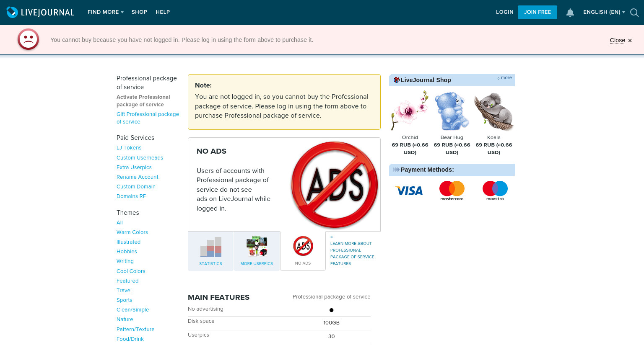
Task: Click the 100GB disk space value
Action: pyautogui.click(x=331, y=323)
